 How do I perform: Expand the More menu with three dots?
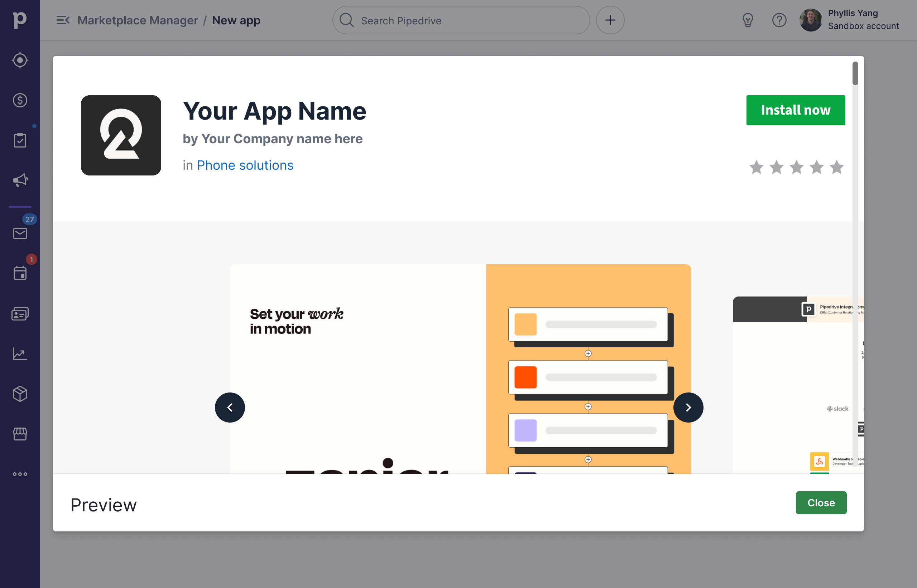tap(20, 474)
